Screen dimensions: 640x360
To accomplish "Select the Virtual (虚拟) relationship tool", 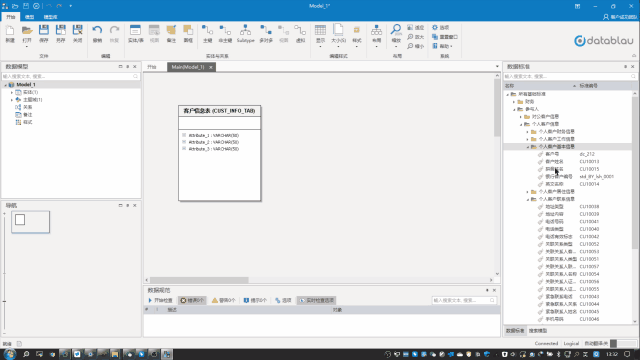I will [x=300, y=33].
